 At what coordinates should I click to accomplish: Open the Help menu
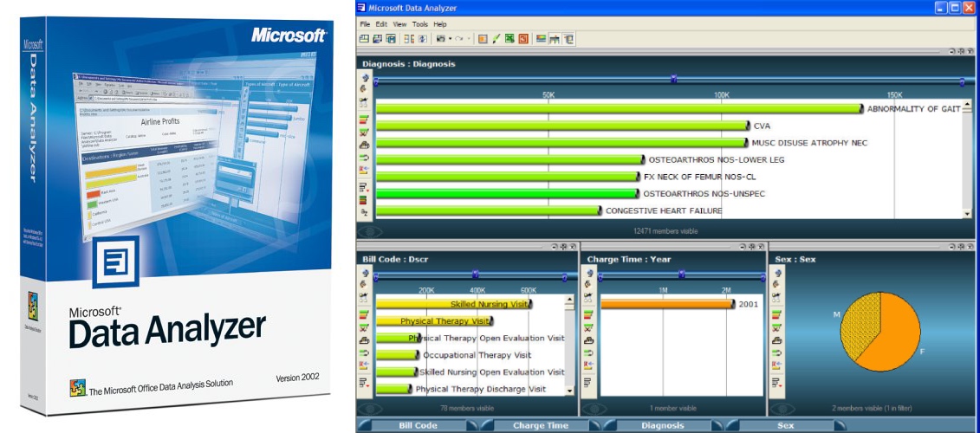(440, 24)
